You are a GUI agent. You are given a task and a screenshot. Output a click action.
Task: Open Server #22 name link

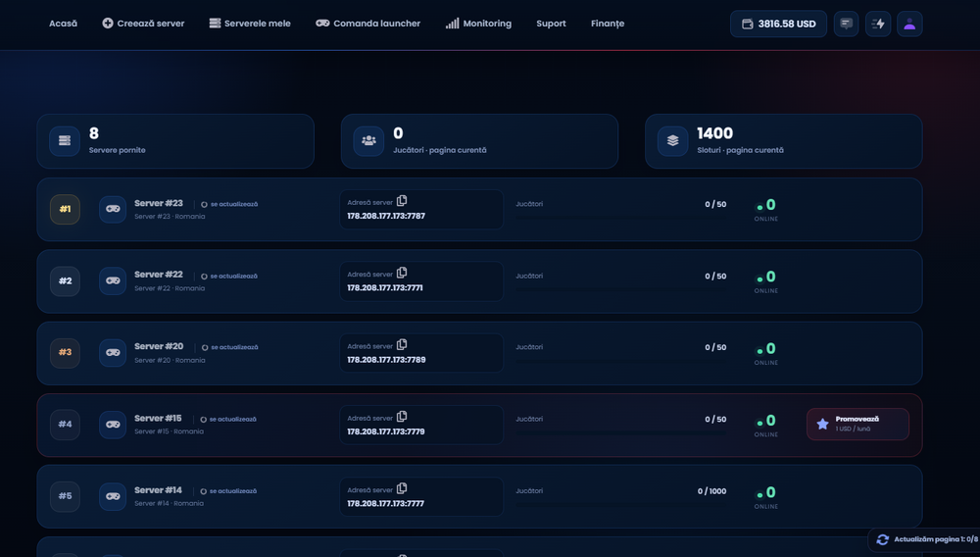click(159, 275)
